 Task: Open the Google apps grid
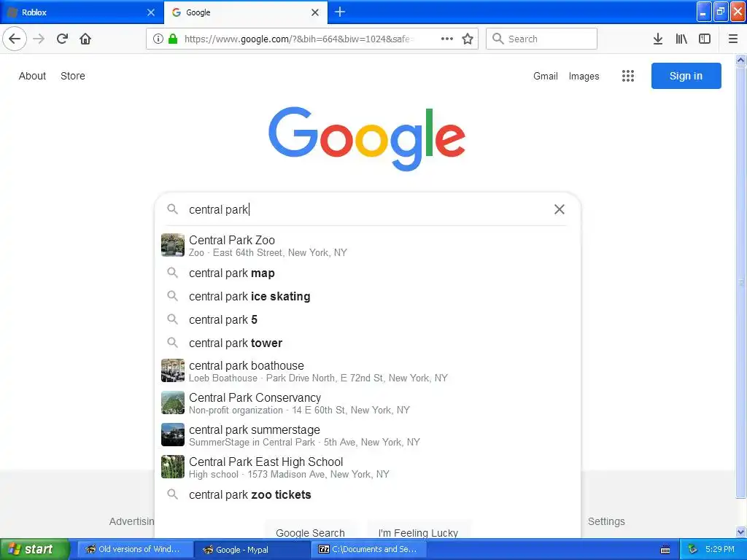(628, 76)
